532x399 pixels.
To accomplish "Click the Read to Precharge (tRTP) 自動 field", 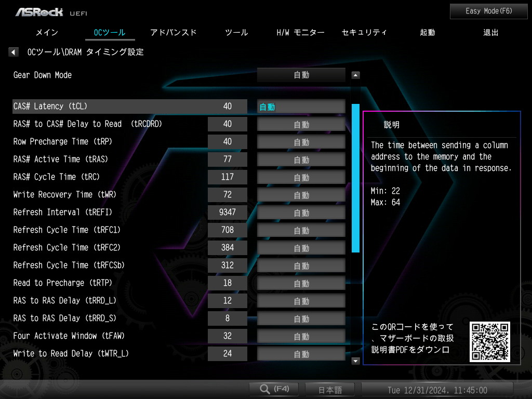I will tap(301, 283).
